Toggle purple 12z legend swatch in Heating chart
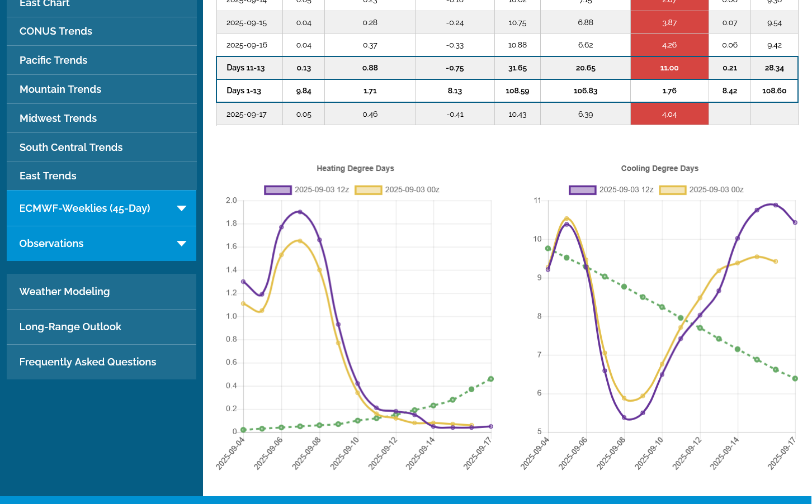This screenshot has width=812, height=504. (278, 190)
